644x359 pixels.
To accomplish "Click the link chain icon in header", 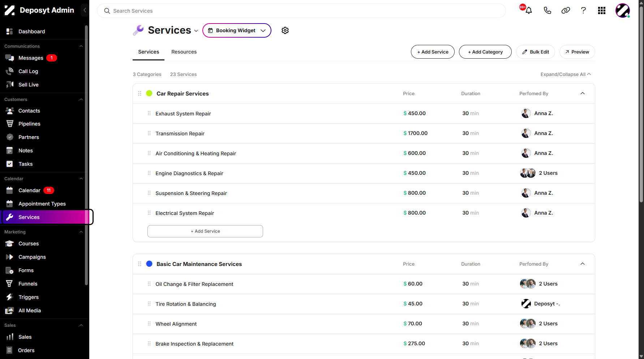I will pyautogui.click(x=566, y=10).
